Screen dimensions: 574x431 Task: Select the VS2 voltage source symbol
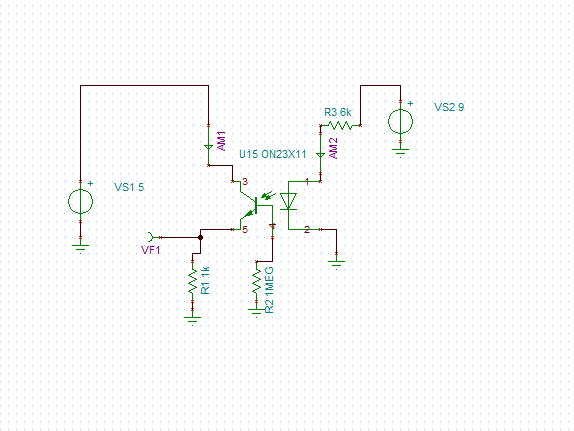[x=400, y=122]
